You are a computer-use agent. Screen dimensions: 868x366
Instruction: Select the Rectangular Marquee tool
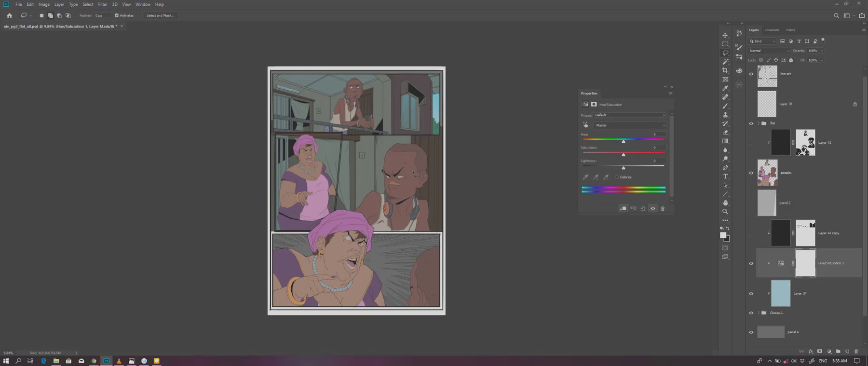(x=725, y=44)
